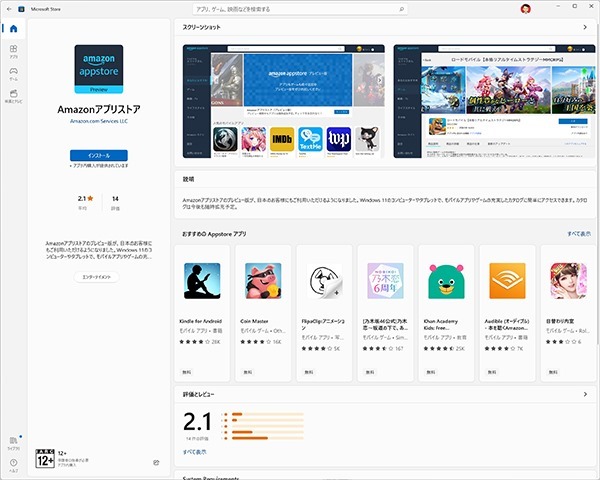Go to Home in the sidebar
Viewport: 600px width, 480px height.
(13, 28)
